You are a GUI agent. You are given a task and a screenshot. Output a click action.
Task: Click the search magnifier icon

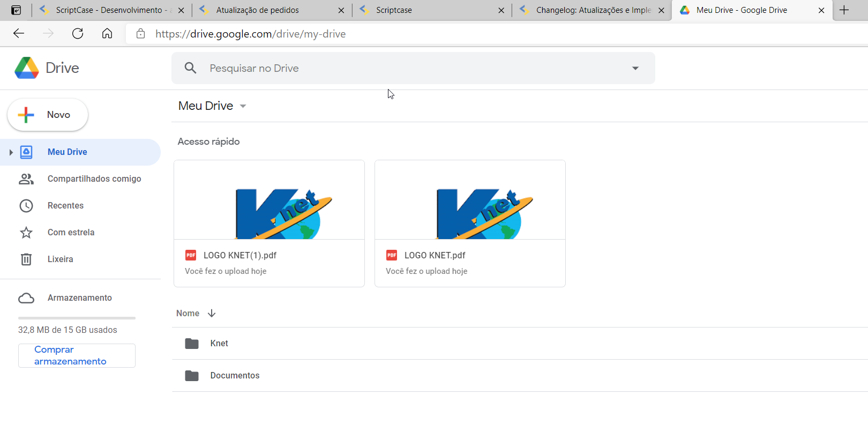(190, 68)
